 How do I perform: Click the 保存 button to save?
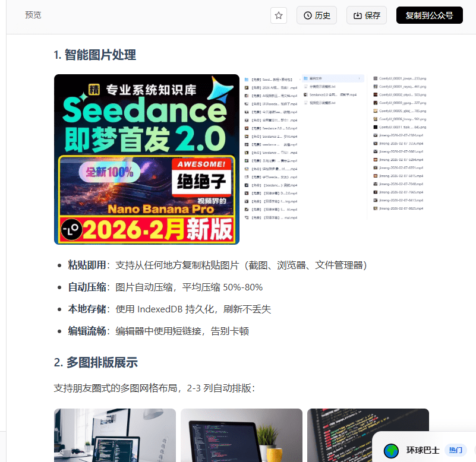tap(366, 15)
